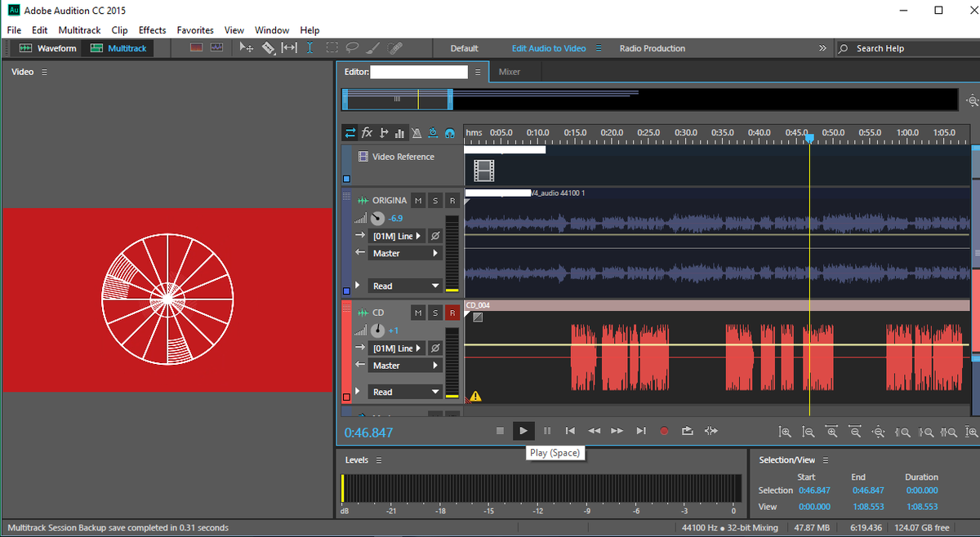Select the Radio Production workspace

652,48
